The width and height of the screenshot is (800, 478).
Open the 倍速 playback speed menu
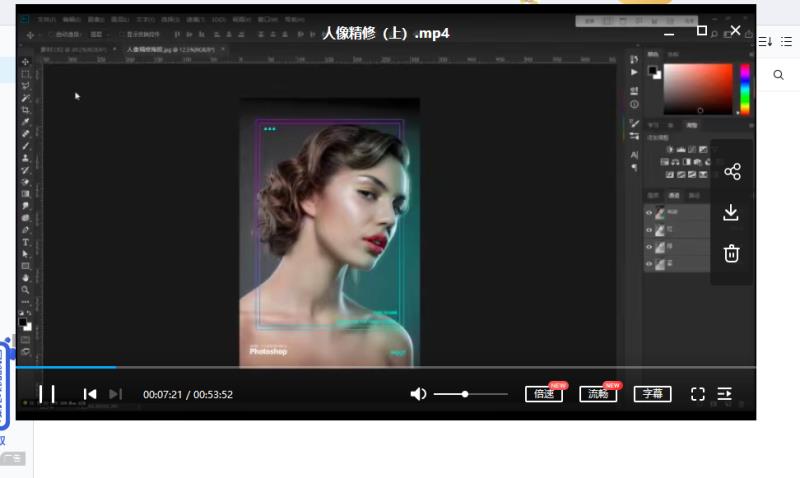tap(544, 394)
